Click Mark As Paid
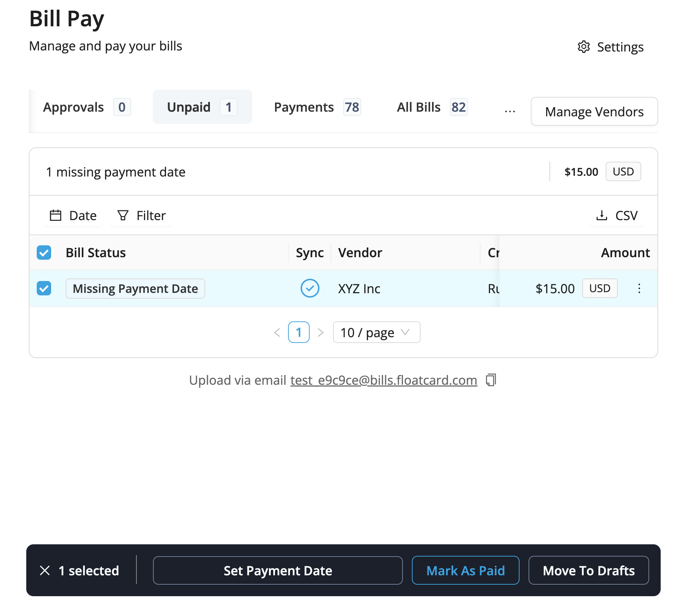This screenshot has width=687, height=616. [x=465, y=570]
